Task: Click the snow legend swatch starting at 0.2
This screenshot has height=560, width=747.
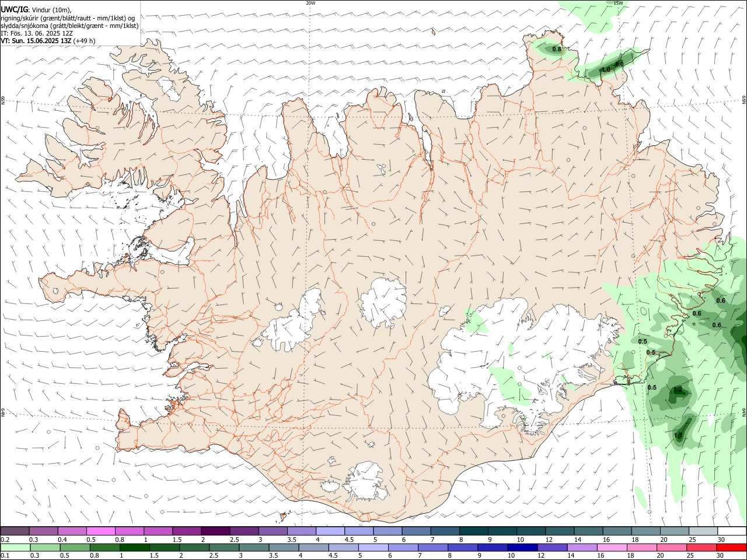Action: [15, 531]
